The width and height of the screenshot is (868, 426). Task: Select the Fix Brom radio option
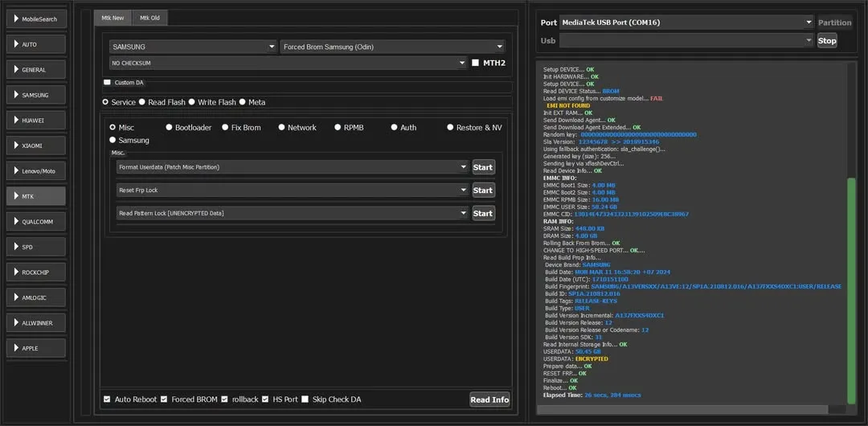pyautogui.click(x=225, y=128)
